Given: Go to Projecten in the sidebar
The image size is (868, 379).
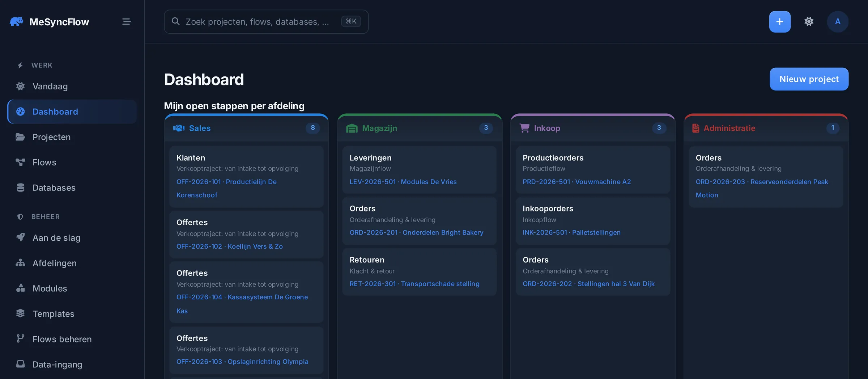Looking at the screenshot, I should click(x=72, y=137).
